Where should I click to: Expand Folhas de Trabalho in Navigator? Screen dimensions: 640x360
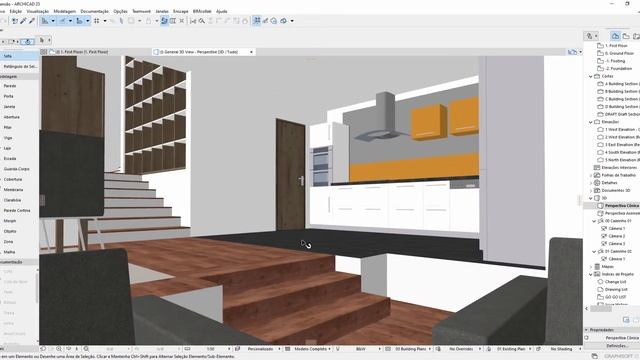(591, 176)
